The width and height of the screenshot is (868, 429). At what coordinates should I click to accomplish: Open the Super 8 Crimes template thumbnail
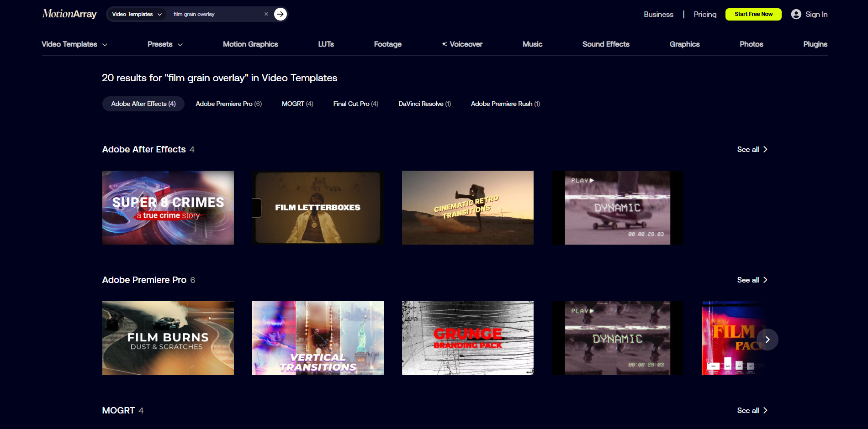tap(168, 208)
